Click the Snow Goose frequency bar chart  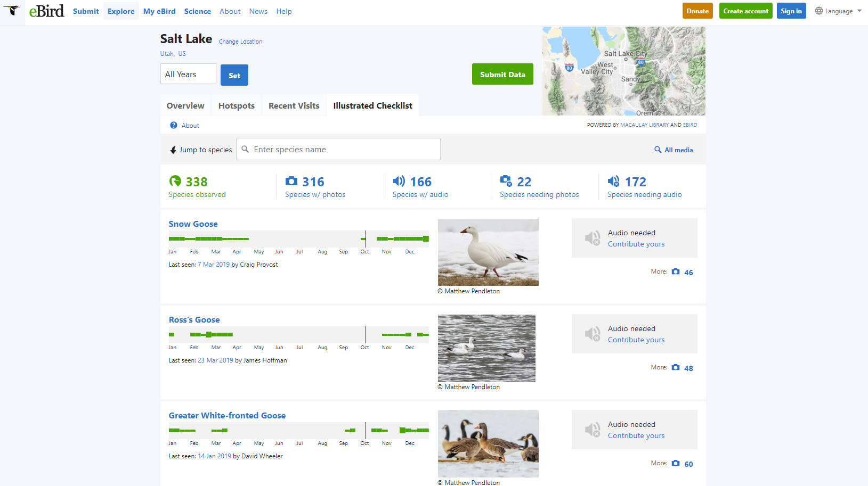point(298,239)
